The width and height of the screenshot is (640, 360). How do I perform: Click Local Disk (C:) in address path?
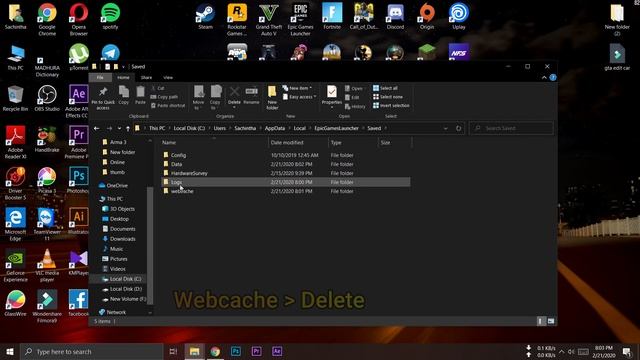(x=189, y=128)
